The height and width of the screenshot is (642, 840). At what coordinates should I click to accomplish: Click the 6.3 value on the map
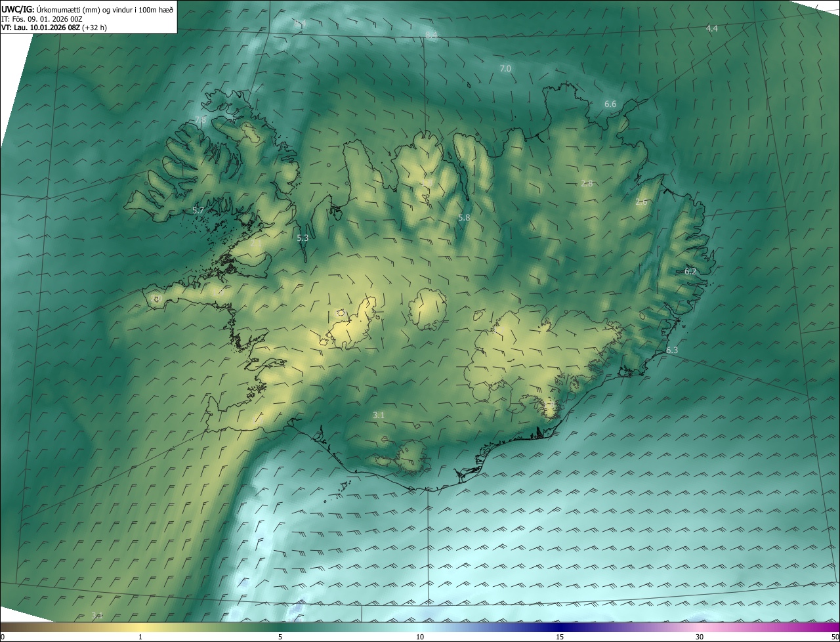click(672, 351)
